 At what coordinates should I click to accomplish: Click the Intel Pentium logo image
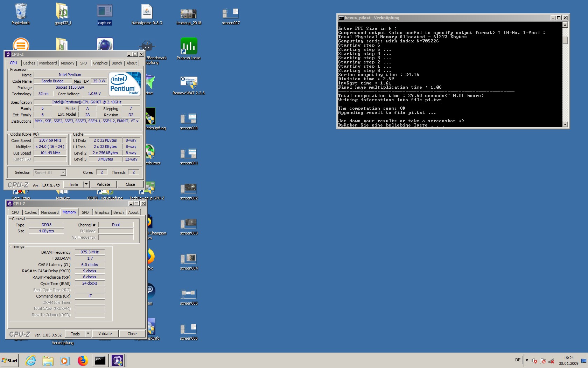click(125, 84)
